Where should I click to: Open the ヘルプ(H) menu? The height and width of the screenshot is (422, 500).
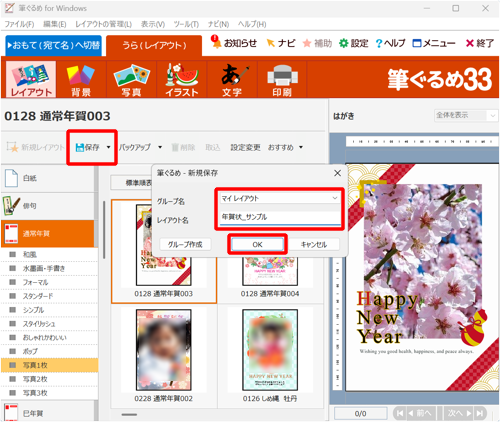[252, 24]
